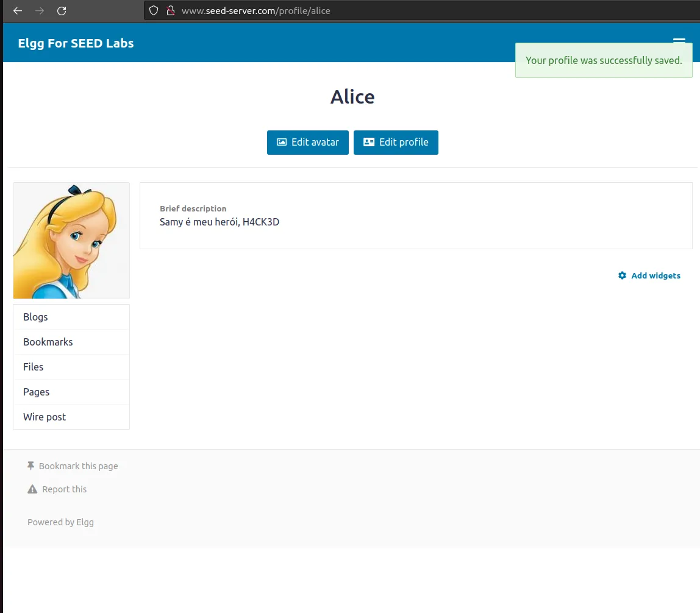The height and width of the screenshot is (613, 700).
Task: Click the Elgg For SEED Labs title
Action: coord(76,43)
